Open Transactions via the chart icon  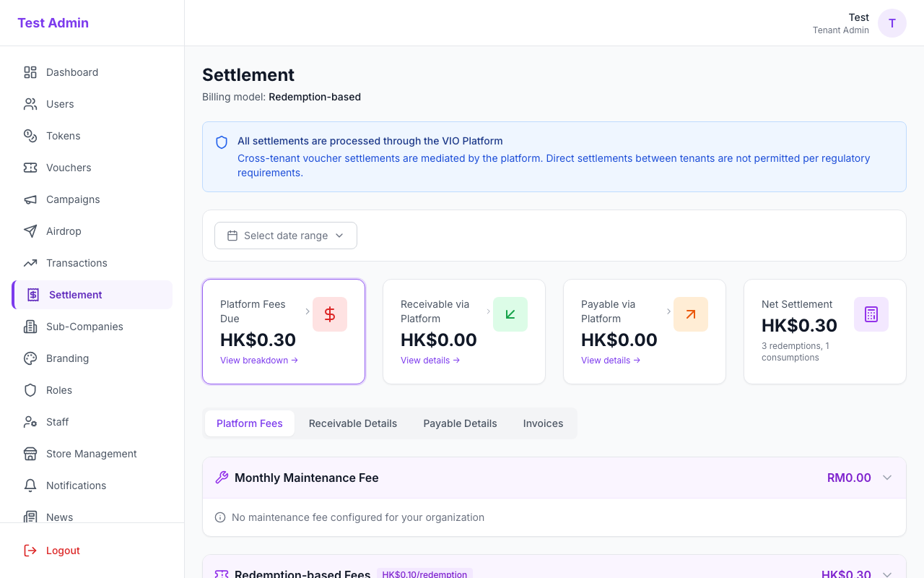click(x=30, y=263)
